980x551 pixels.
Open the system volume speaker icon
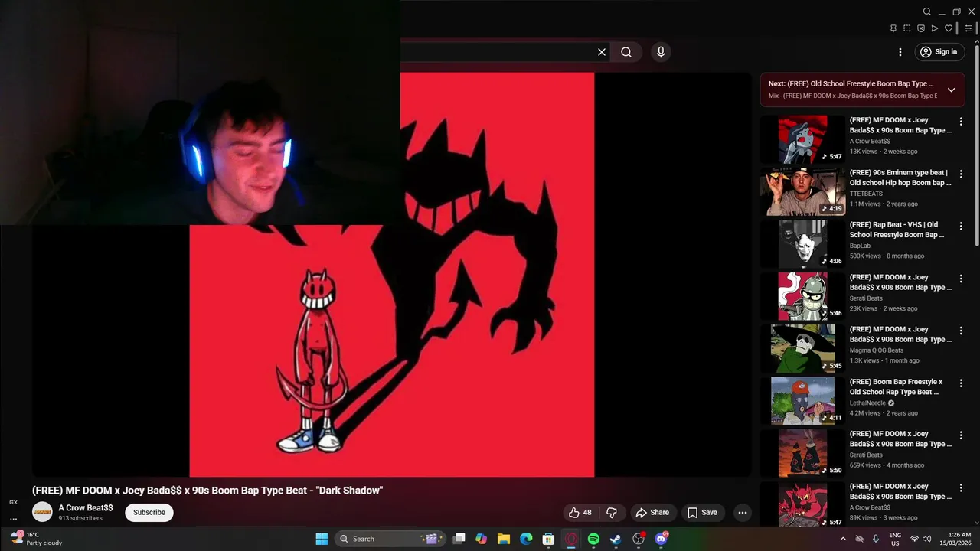tap(927, 539)
